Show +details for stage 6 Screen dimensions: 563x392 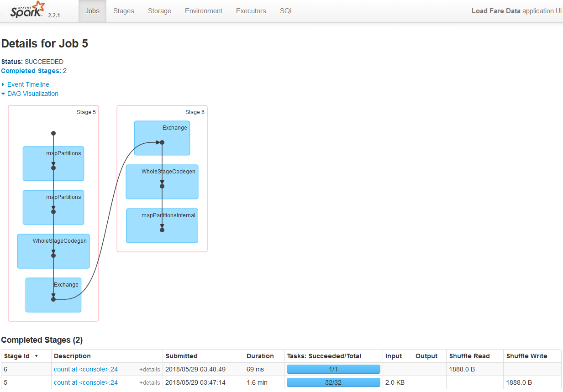(x=150, y=369)
